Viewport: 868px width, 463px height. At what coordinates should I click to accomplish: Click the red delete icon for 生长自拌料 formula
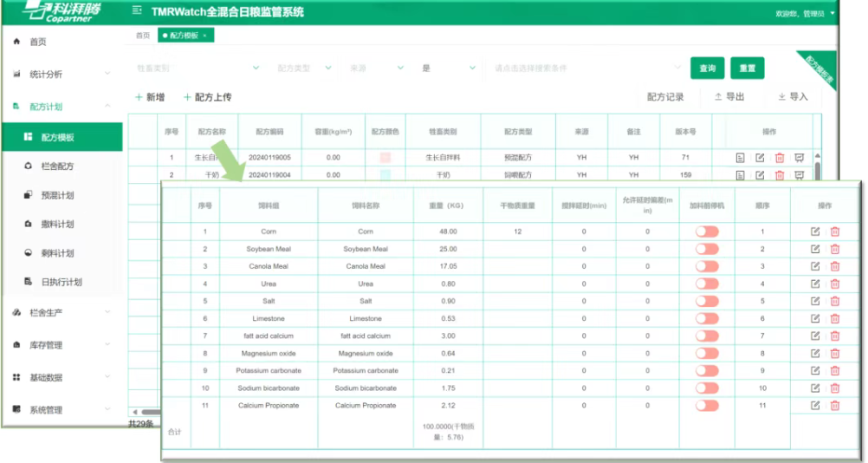(780, 158)
